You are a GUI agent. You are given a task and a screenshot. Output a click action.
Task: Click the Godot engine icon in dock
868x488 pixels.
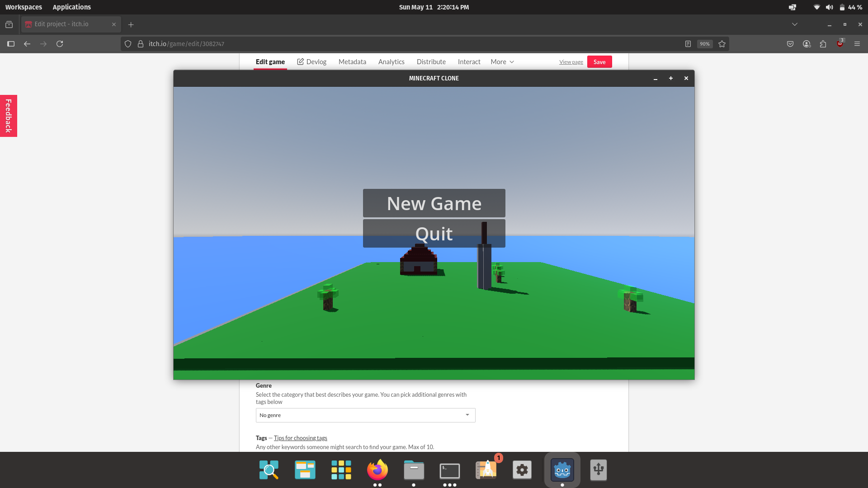pos(562,470)
